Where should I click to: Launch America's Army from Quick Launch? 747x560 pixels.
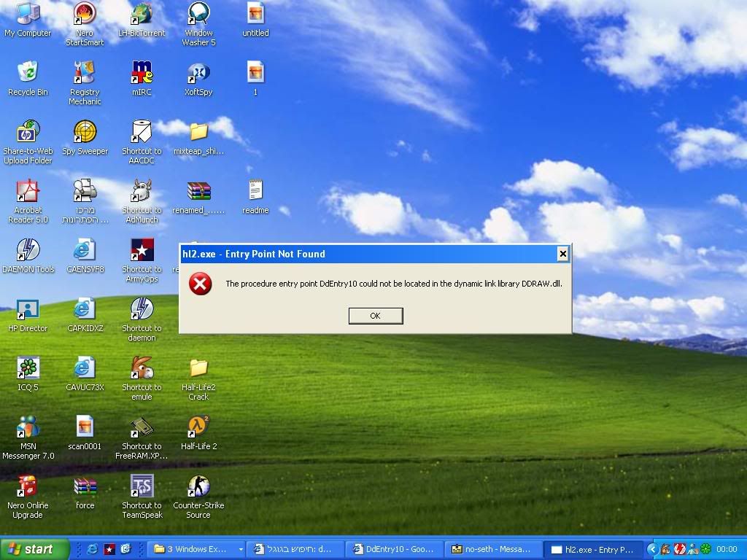tap(109, 549)
